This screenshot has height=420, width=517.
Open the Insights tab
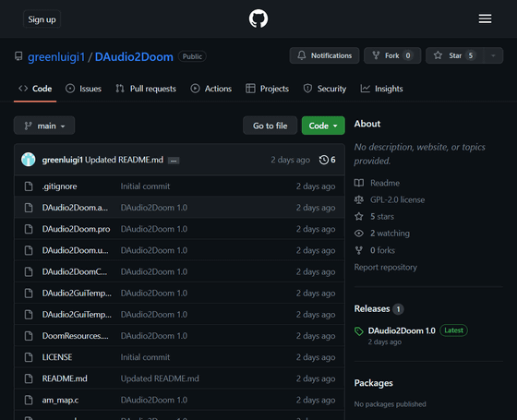coord(381,89)
